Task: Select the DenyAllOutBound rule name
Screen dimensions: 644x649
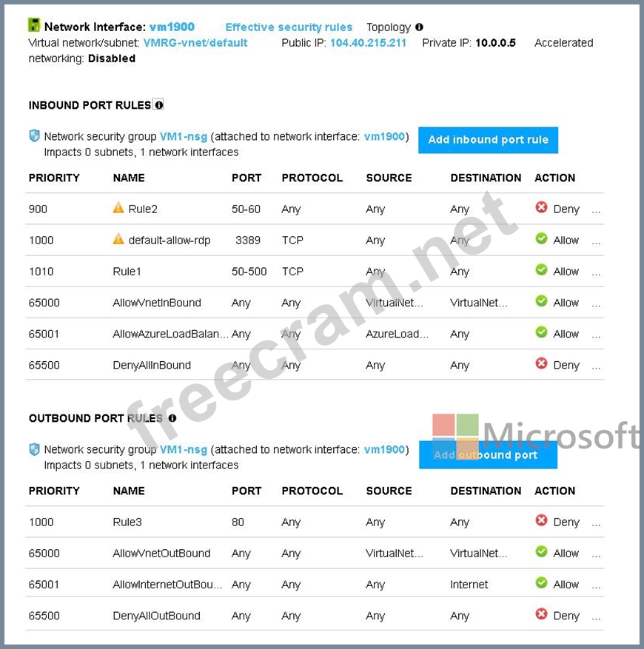Action: 156,616
